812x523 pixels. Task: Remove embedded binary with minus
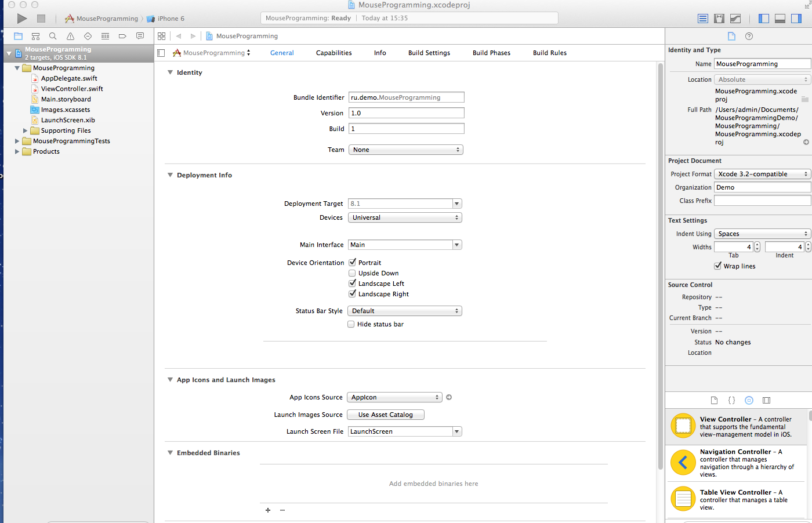(x=282, y=510)
